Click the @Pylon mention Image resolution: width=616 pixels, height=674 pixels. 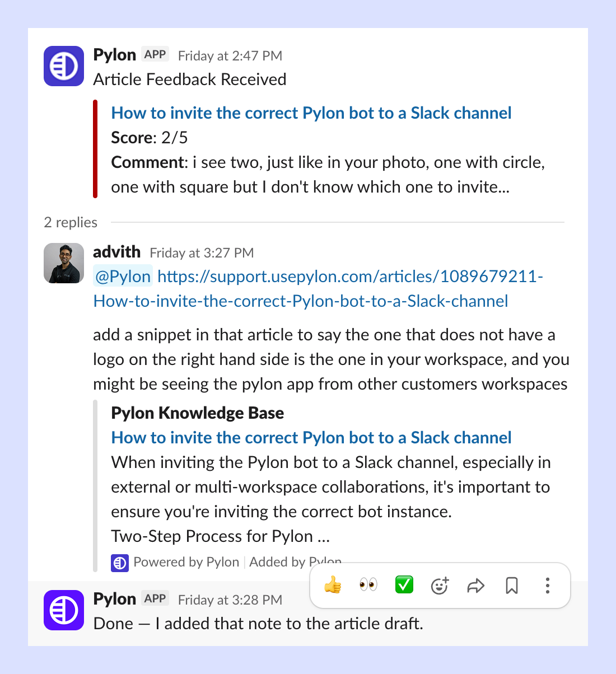(x=123, y=276)
